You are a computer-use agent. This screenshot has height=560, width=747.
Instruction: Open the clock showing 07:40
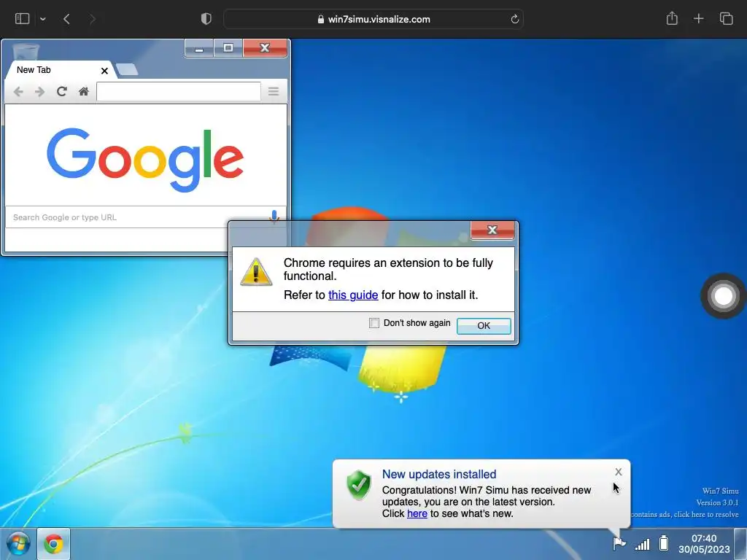[x=704, y=544]
